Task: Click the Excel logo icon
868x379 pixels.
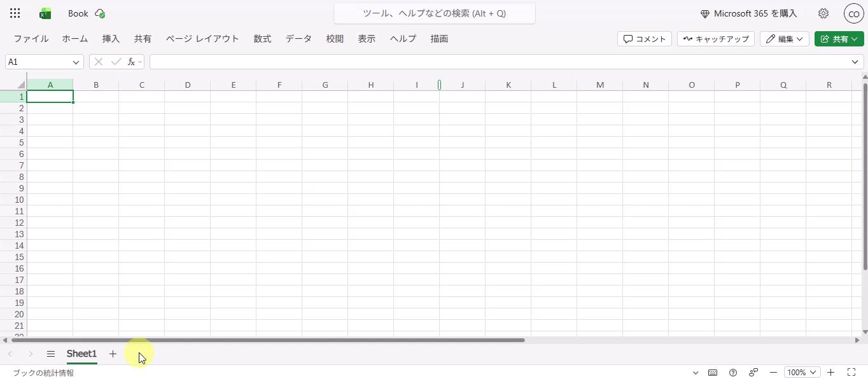Action: tap(45, 13)
